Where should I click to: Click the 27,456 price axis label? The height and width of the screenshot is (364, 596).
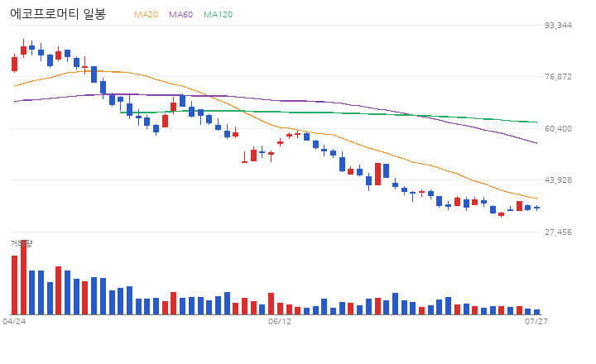tap(558, 232)
